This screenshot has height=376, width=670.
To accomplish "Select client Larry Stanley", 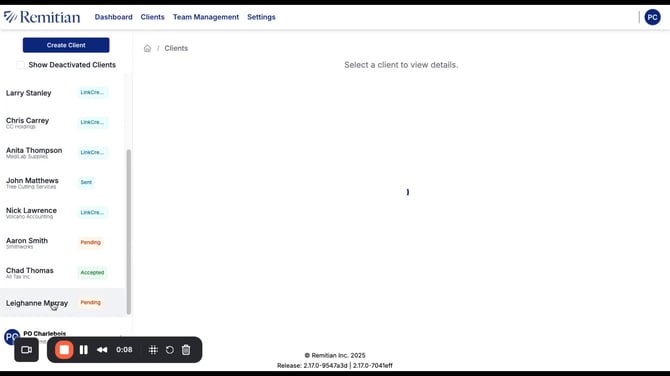I will [x=62, y=93].
